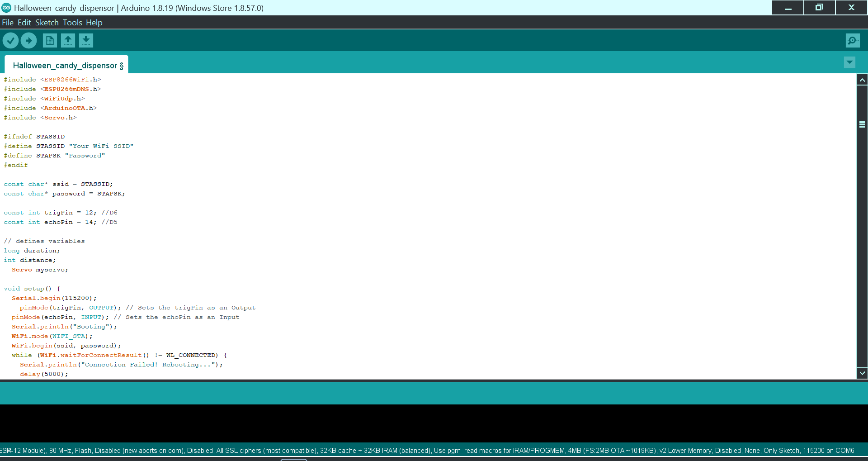The height and width of the screenshot is (461, 868).
Task: Click the Arduino logo in the title bar
Action: [6, 7]
